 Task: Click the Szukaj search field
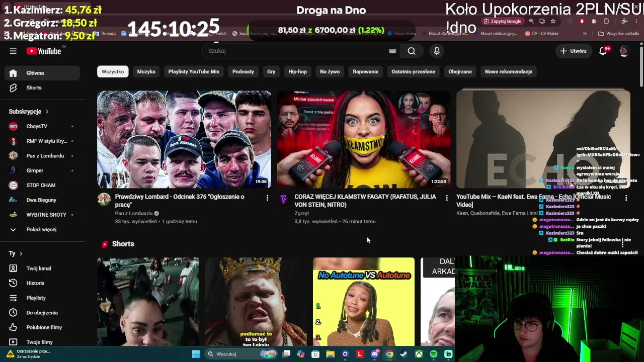297,51
